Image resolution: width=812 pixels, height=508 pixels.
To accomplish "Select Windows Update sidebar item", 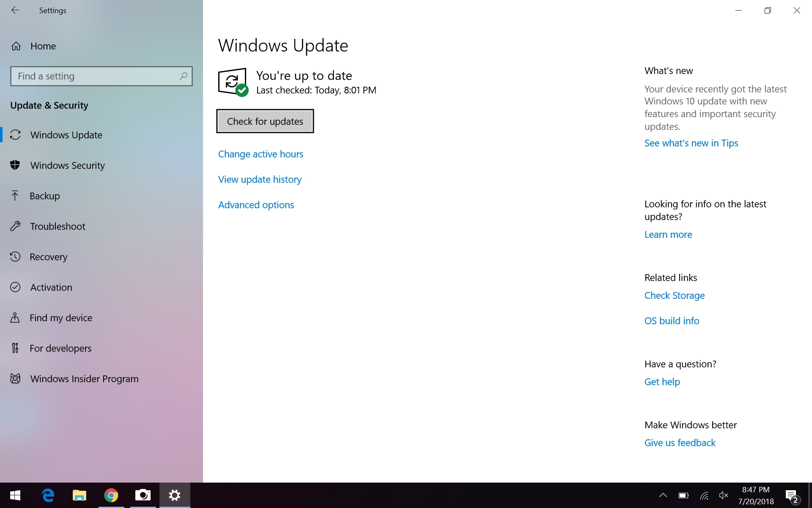I will pyautogui.click(x=101, y=135).
